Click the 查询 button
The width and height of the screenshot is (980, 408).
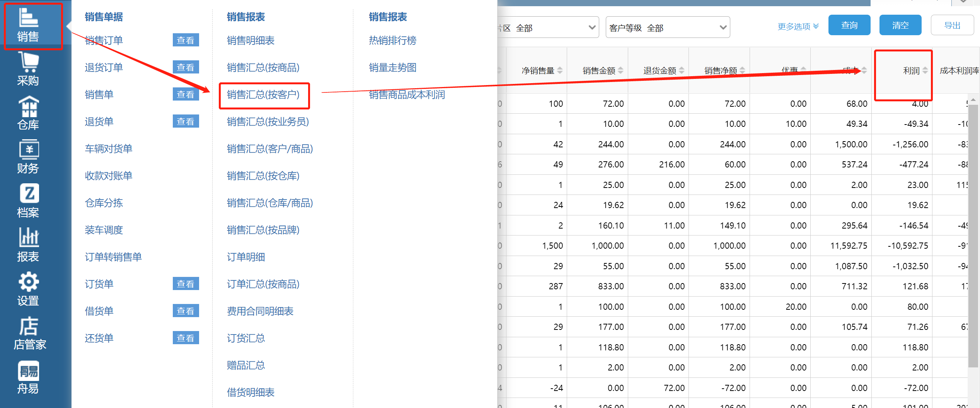(x=849, y=25)
